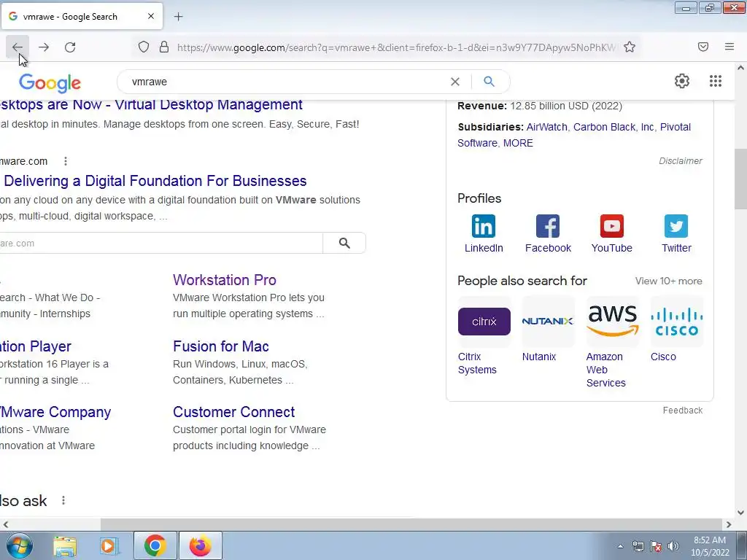Go back using the browser back arrow

18,47
